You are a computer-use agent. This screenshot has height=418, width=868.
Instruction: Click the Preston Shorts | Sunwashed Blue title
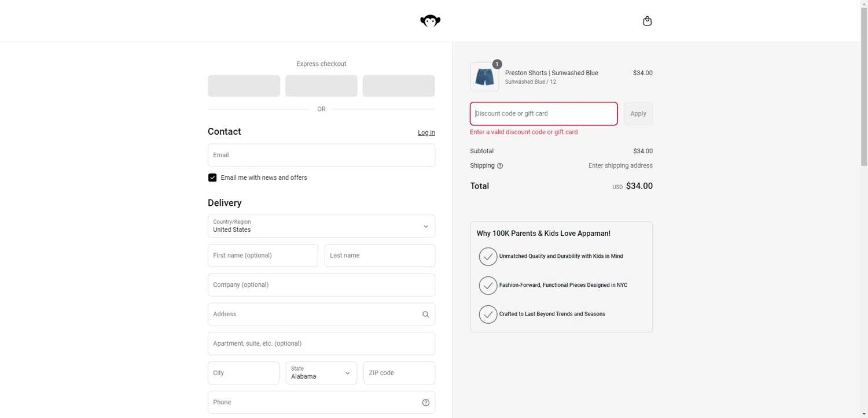point(551,73)
